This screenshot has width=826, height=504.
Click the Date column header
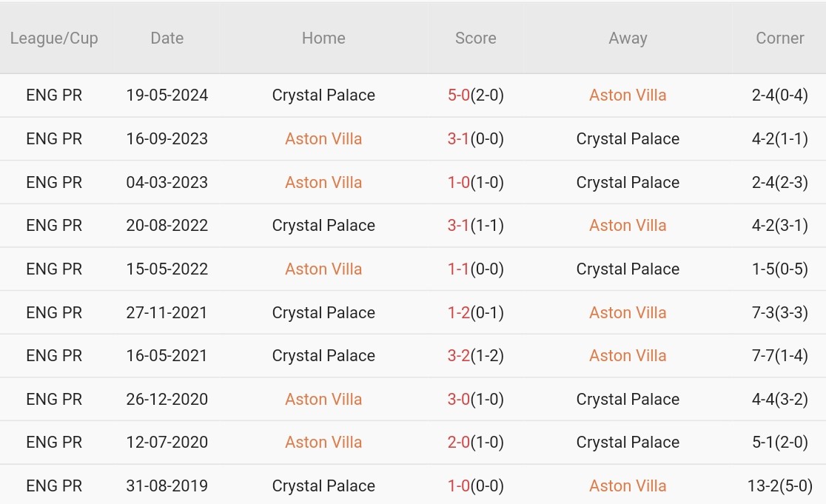tap(167, 38)
